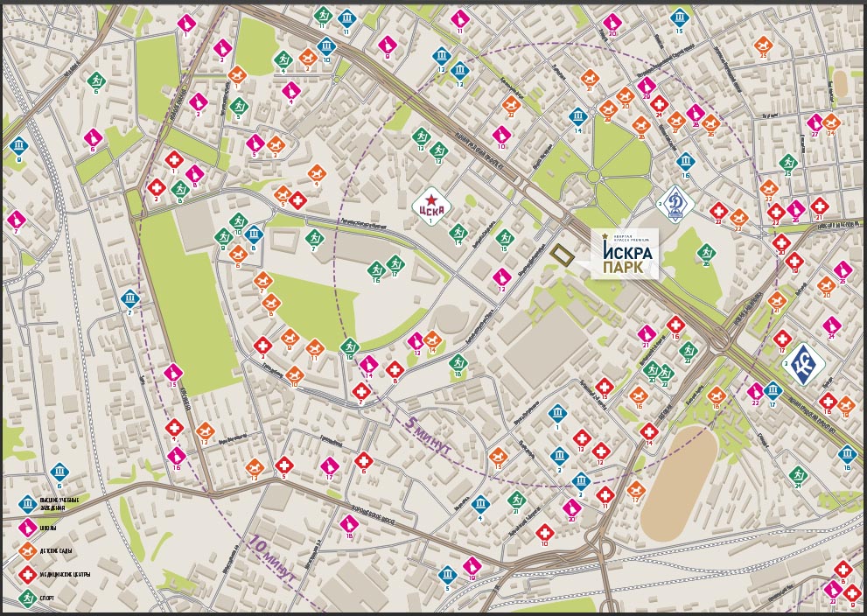Pick green sport marker number 14
Viewport: 867px width, 616px height.
[458, 232]
